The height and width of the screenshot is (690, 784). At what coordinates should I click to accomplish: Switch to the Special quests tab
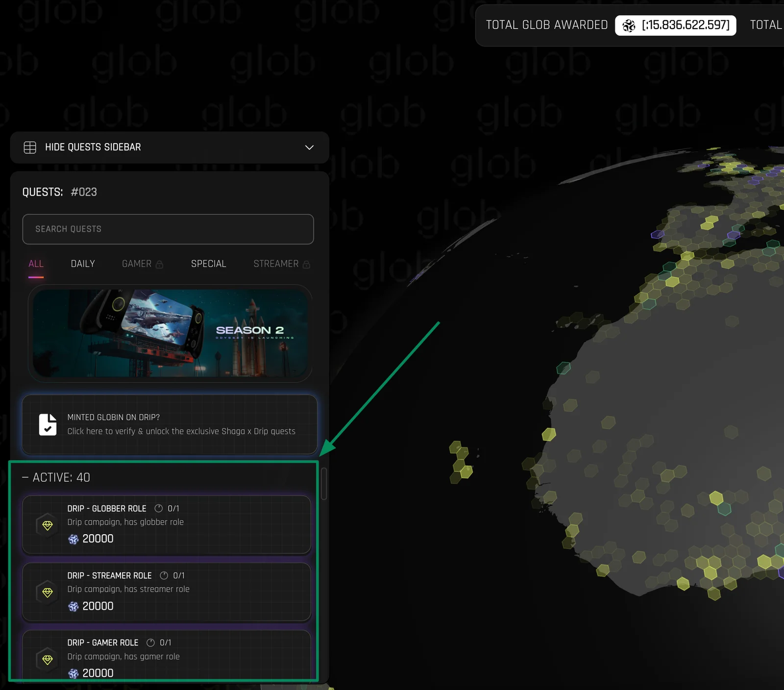(209, 264)
